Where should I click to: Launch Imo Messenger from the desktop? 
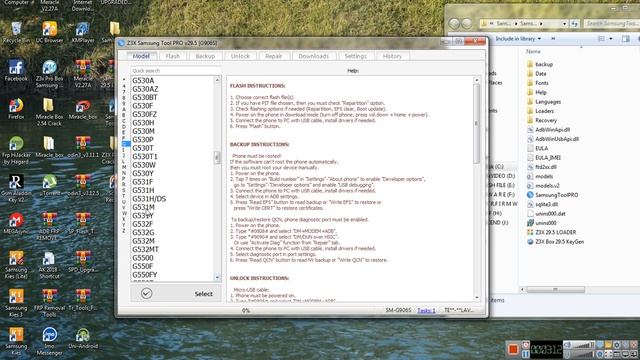coord(49,341)
